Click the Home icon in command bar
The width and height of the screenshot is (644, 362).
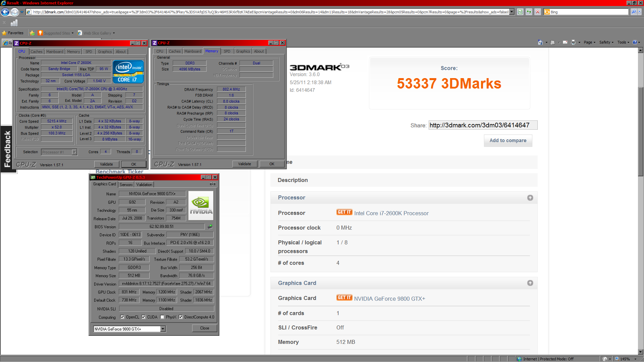click(540, 42)
